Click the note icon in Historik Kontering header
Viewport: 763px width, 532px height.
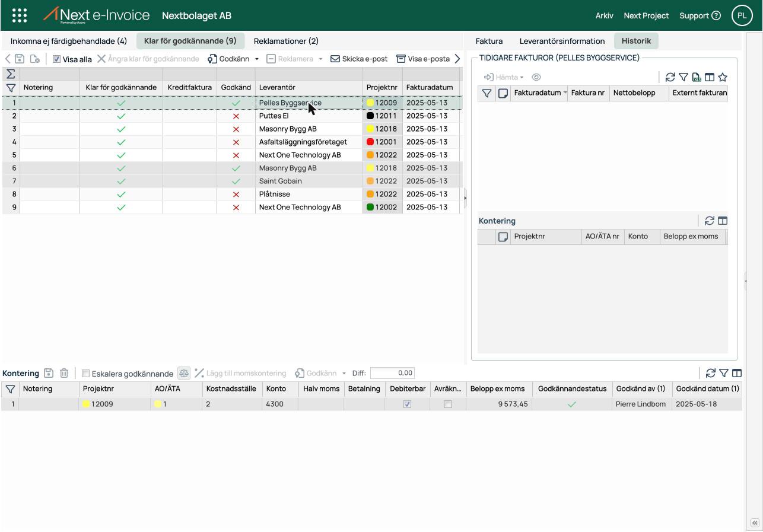503,237
